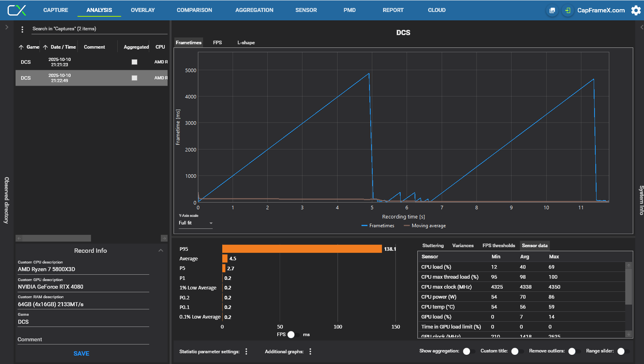Open Statistic parameter settings three-dot menu
Viewport: 644px width, 364px height.
[x=246, y=351]
